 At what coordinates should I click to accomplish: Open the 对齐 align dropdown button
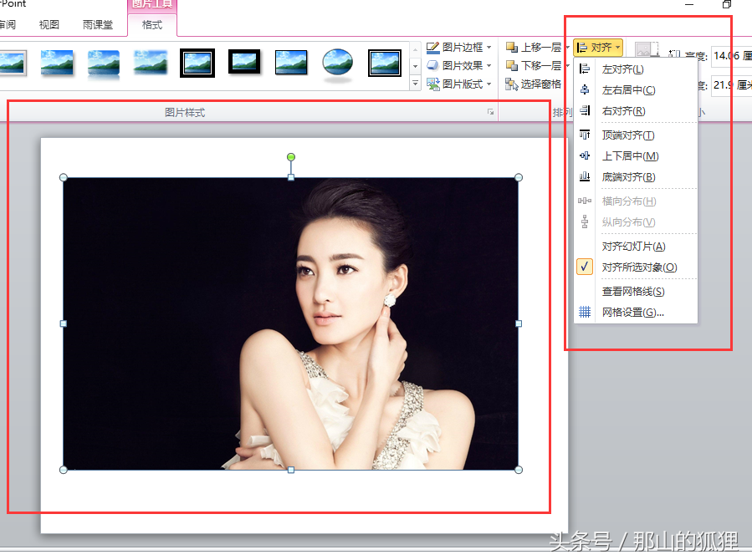pyautogui.click(x=598, y=48)
